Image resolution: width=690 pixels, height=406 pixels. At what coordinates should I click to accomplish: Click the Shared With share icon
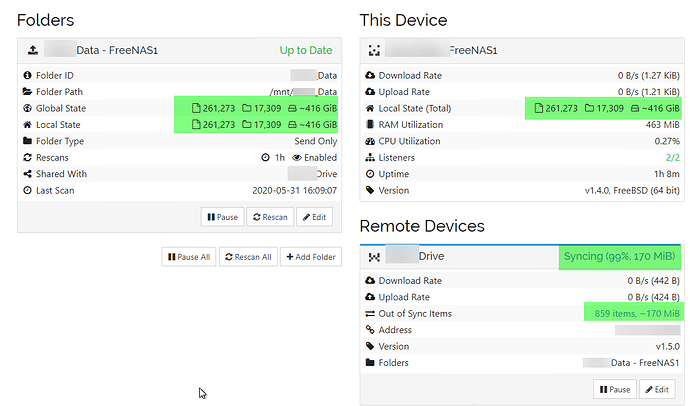[27, 174]
